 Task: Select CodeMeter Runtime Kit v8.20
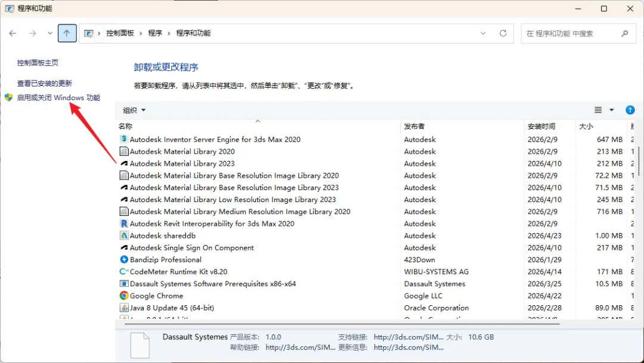(178, 272)
